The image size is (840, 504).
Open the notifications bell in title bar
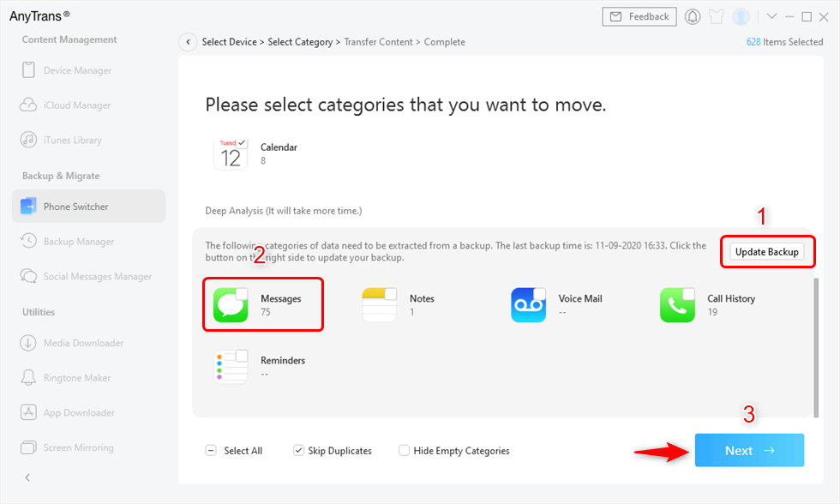693,16
